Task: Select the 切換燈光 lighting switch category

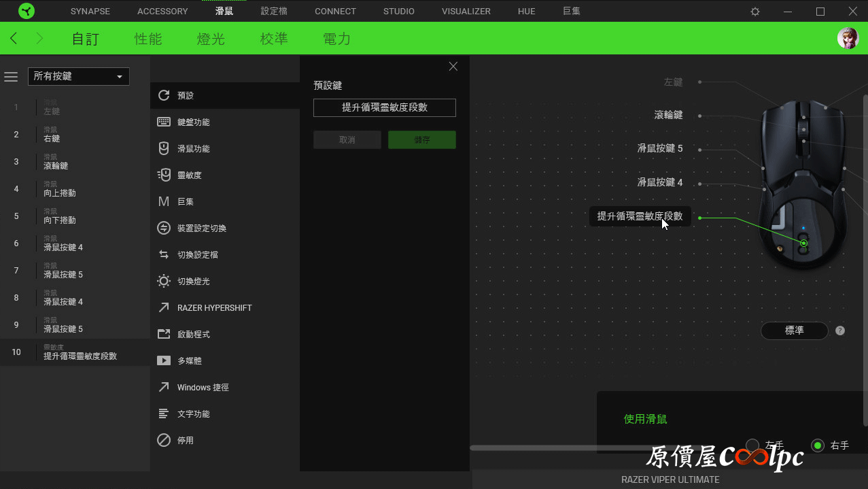Action: (225, 281)
